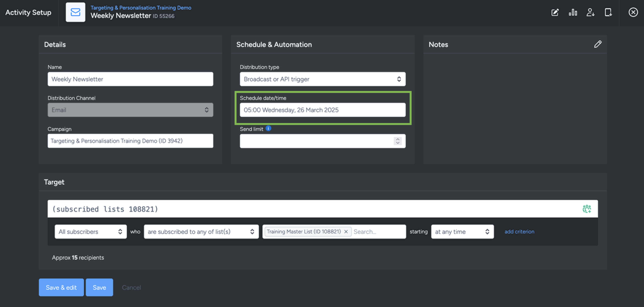Click the email envelope activity icon
The image size is (644, 307).
[x=75, y=12]
